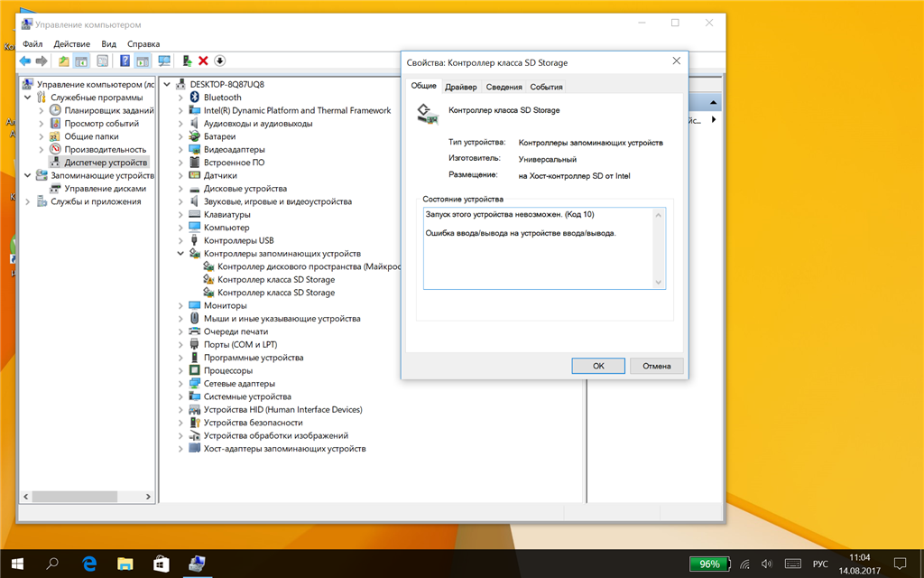Open the Properties toolbar icon

(103, 61)
